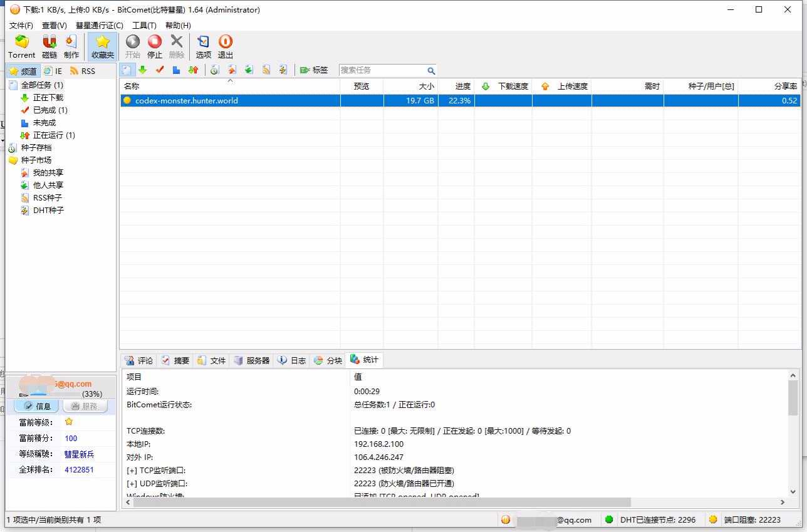Show all tasks via filter bar icon
This screenshot has height=532, width=807.
pyautogui.click(x=127, y=70)
